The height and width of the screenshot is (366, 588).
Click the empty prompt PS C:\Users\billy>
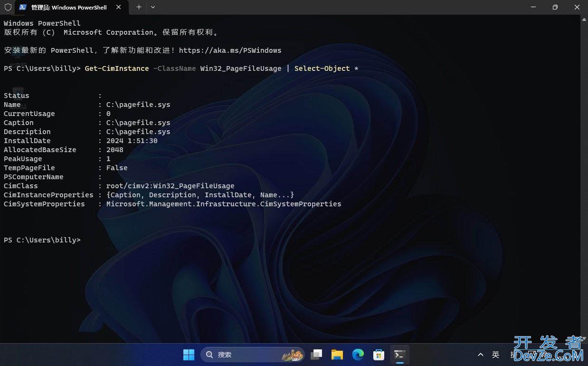point(42,240)
